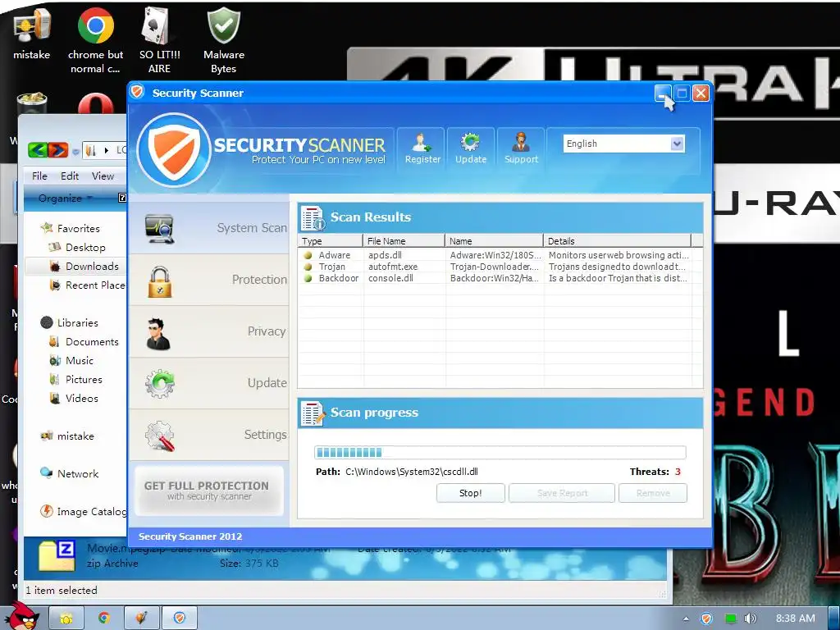Click the Security Scanner taskbar button

(180, 619)
